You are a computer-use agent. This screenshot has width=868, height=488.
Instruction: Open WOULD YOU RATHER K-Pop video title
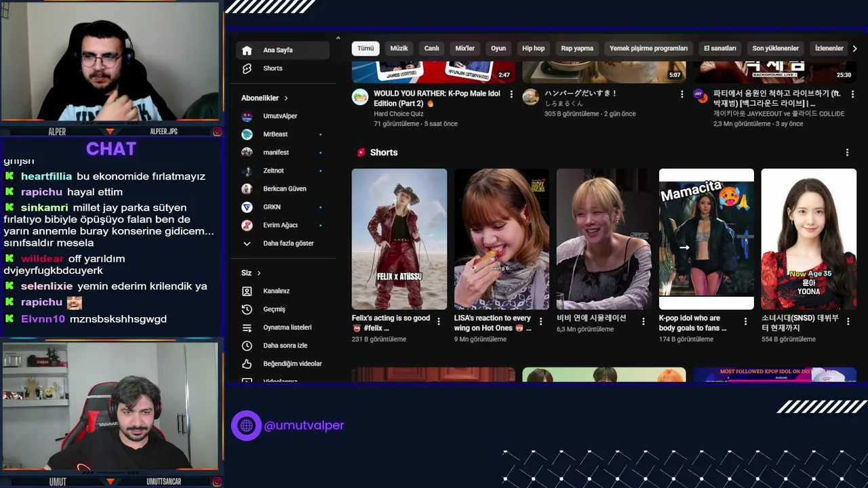tap(437, 98)
